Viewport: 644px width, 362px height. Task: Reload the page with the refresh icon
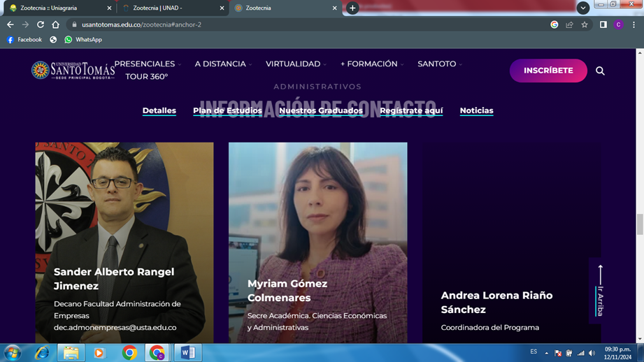click(x=41, y=24)
